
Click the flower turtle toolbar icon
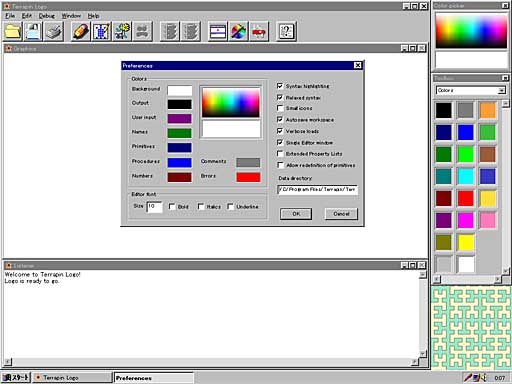tap(122, 31)
